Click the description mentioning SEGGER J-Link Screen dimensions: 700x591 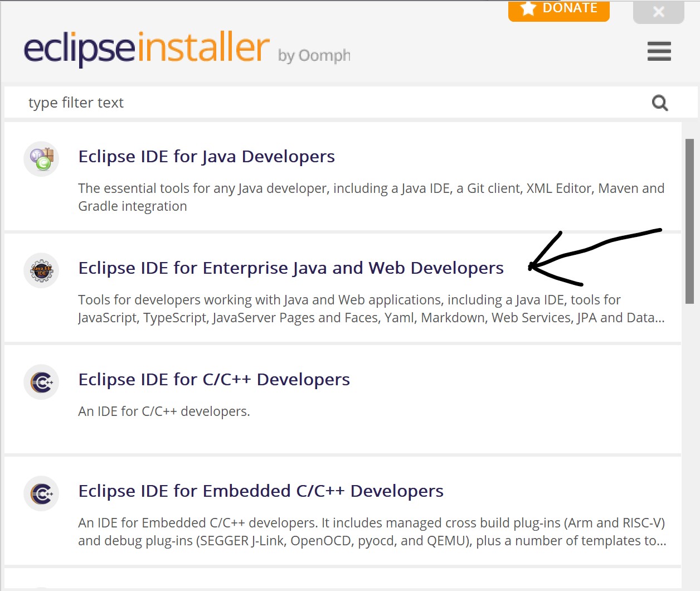click(372, 532)
